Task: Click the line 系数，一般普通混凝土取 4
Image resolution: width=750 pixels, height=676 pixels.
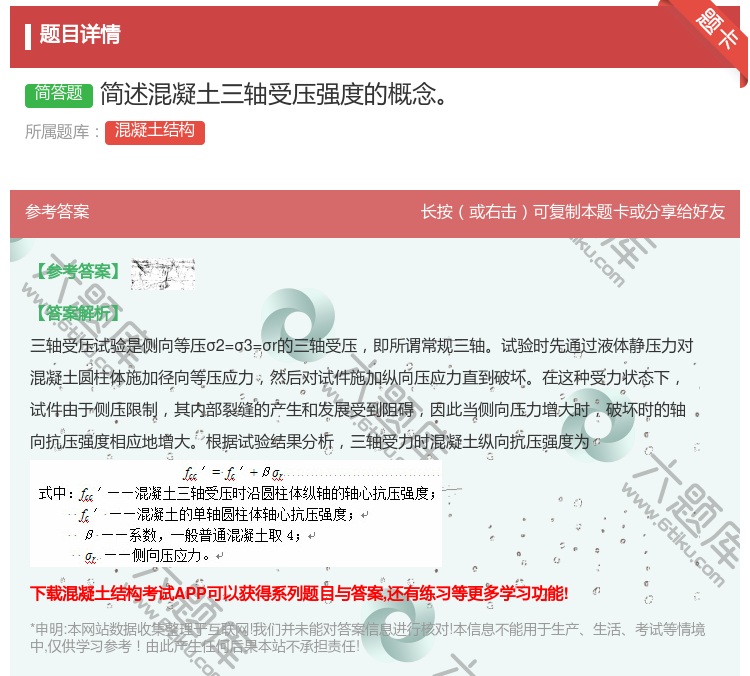Action: (193, 535)
